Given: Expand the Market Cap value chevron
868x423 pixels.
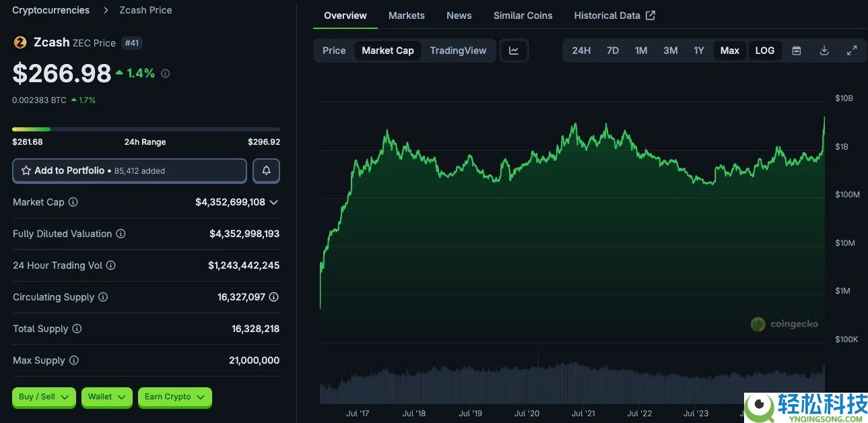Looking at the screenshot, I should pyautogui.click(x=273, y=202).
